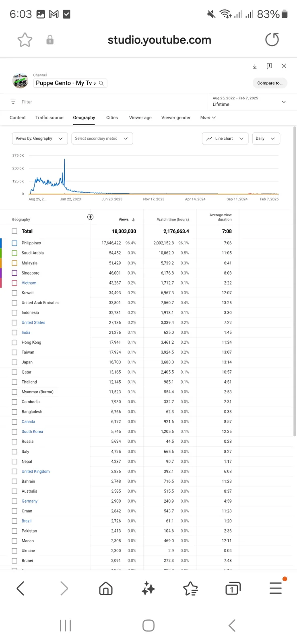Open the South Korea geography link
297x644 pixels.
pos(32,431)
